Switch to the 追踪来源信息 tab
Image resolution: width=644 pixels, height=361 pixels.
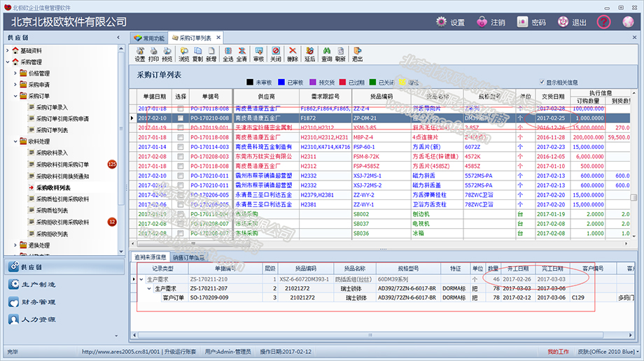coord(150,257)
